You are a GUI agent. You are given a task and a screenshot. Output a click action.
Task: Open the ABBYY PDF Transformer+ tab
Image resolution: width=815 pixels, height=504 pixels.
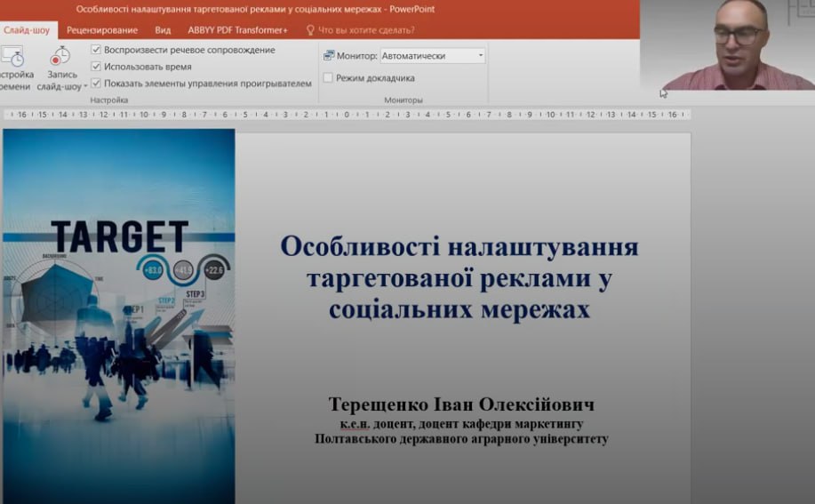237,29
